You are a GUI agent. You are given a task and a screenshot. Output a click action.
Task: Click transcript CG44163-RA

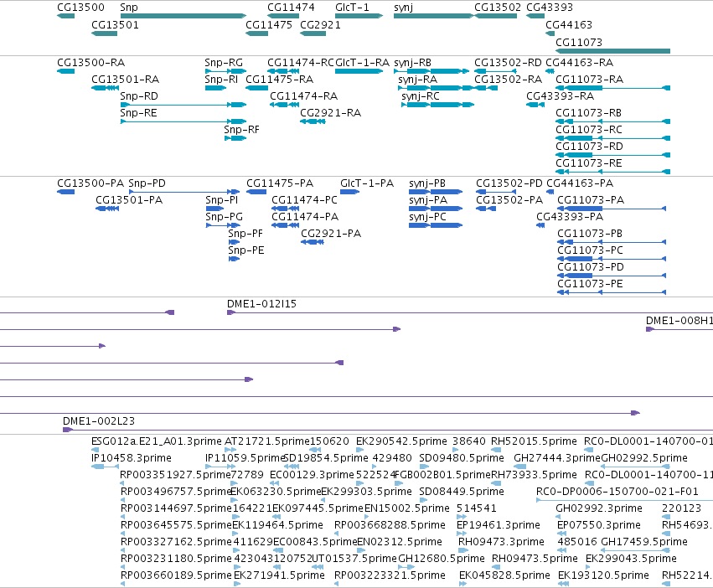click(x=550, y=71)
